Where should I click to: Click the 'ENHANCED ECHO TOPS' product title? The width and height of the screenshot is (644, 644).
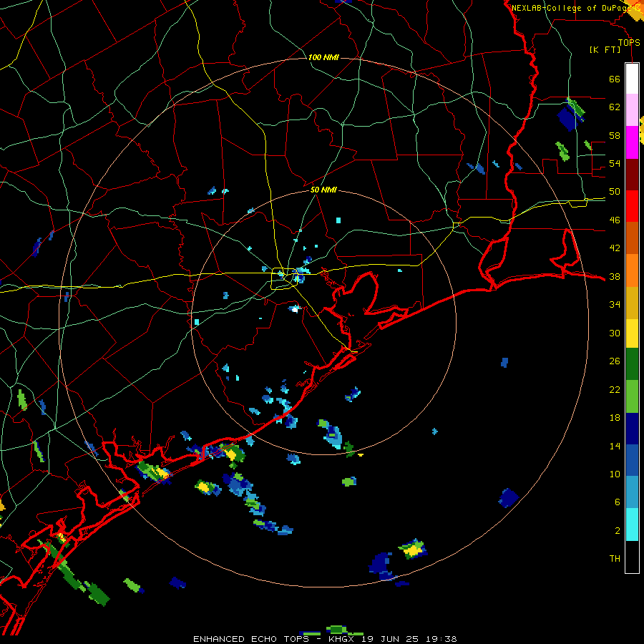251,639
